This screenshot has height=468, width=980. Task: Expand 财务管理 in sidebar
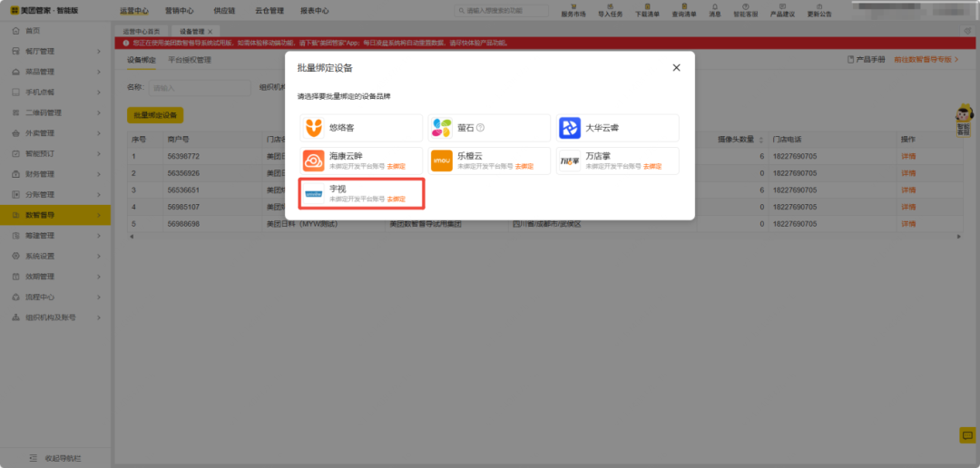(55, 174)
